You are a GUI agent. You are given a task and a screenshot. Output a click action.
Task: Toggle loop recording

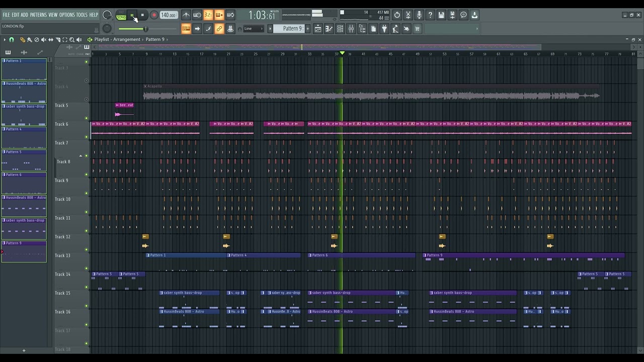[230, 15]
